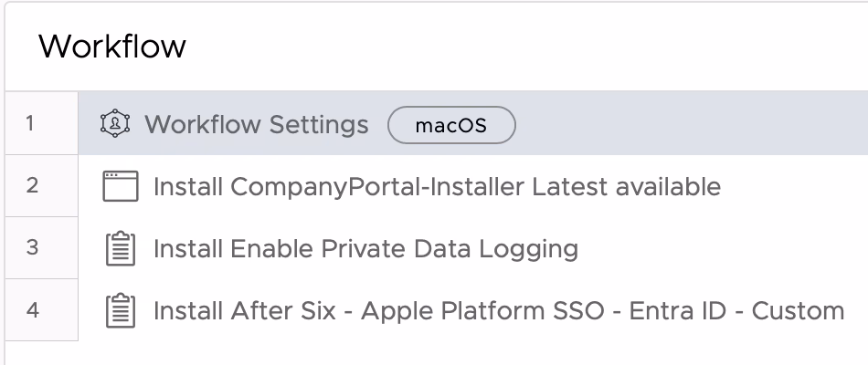868x365 pixels.
Task: Click the "Private Data Logging" text
Action: 450,249
